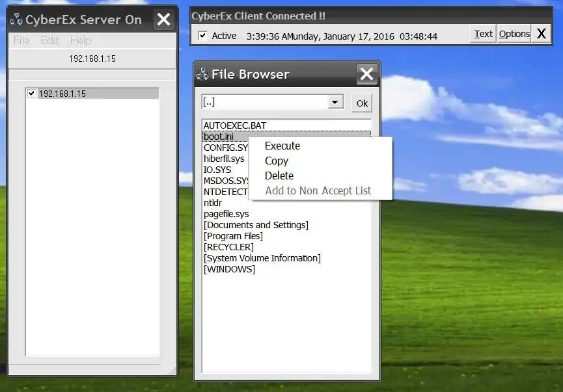Screen dimensions: 563x392
Task: Click the 192.168.1.15 address label under menu
Action: 92,59
